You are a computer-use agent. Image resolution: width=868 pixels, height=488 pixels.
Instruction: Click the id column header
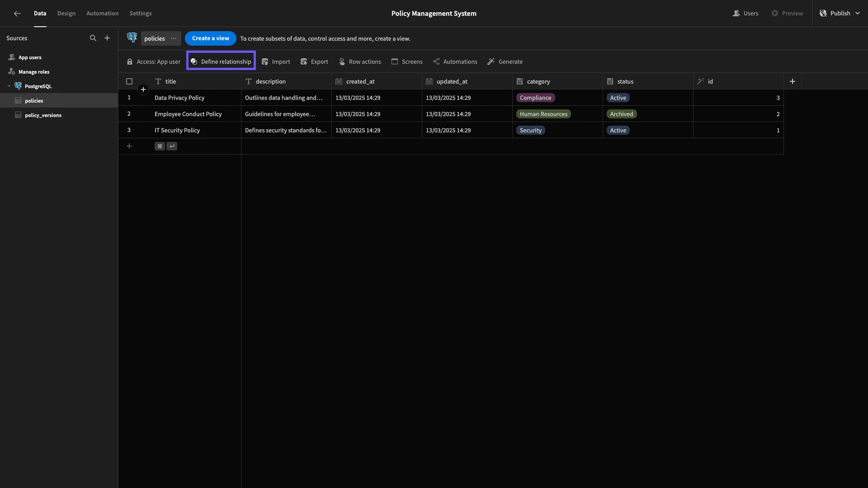point(738,81)
